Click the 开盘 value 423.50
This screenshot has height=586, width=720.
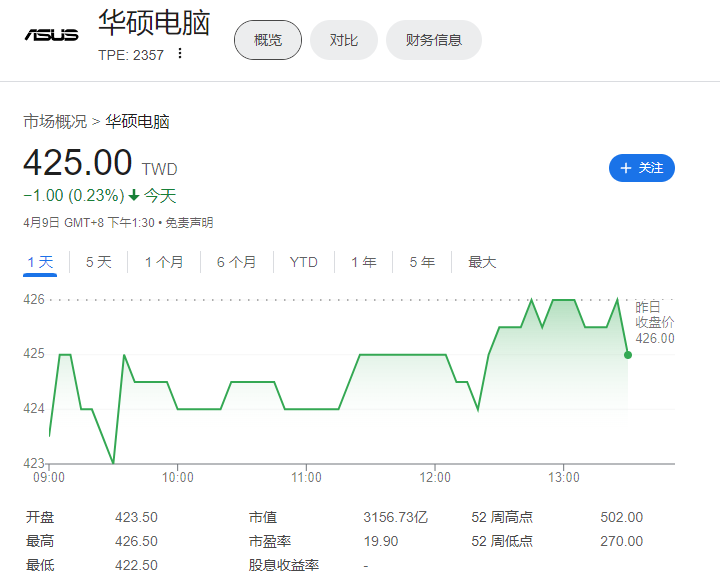coord(136,518)
